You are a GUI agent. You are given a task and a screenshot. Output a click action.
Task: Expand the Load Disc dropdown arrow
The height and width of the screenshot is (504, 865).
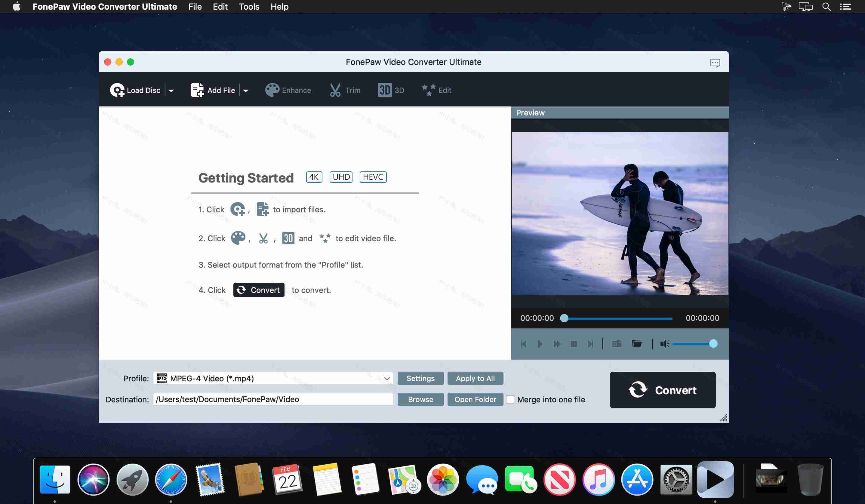(x=171, y=90)
